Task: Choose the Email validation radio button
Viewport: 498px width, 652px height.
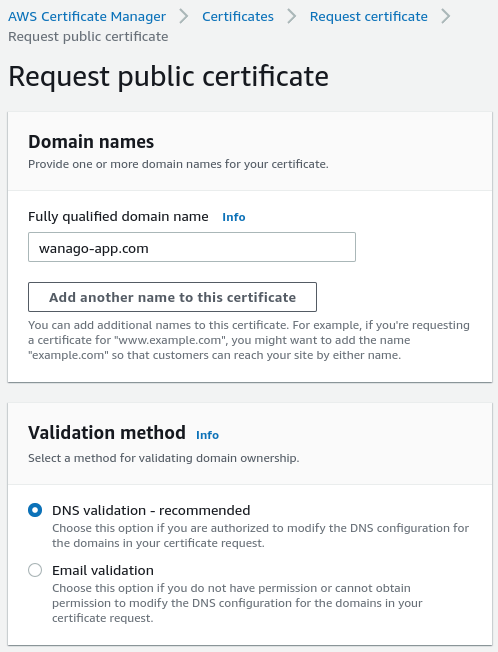Action: point(35,570)
